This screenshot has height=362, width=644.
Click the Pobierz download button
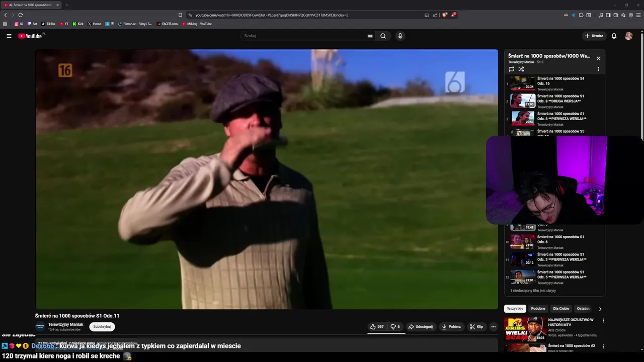(451, 326)
